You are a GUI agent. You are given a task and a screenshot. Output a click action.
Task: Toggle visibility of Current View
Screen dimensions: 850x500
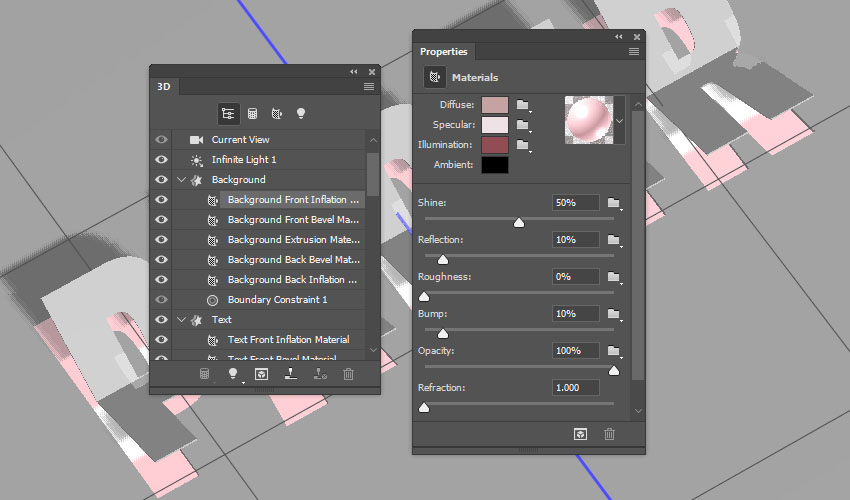click(162, 139)
